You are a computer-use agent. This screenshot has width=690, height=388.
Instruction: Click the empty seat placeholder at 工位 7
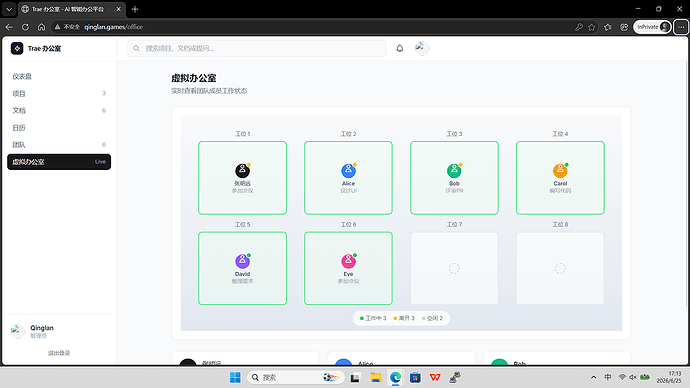point(454,268)
